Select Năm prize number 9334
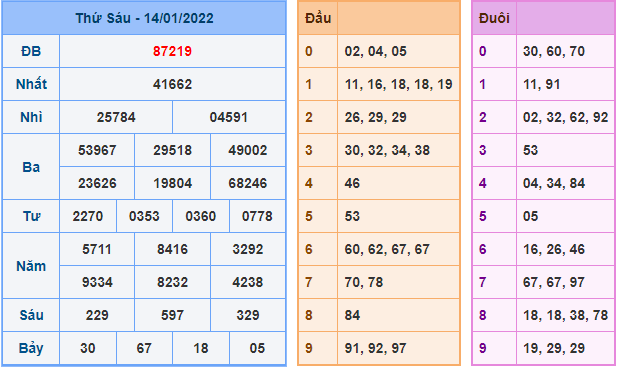The image size is (617, 367). (x=97, y=282)
